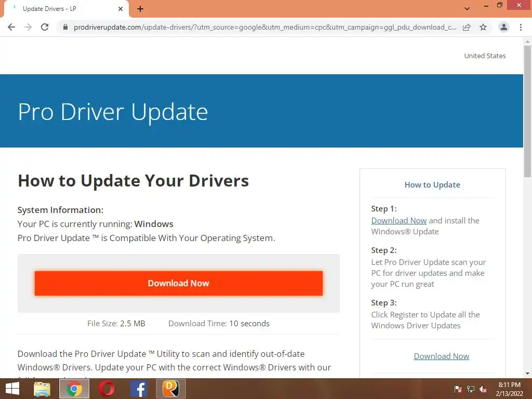Screen dimensions: 532x399
Task: Expand the tab search chevron
Action: pos(467,9)
